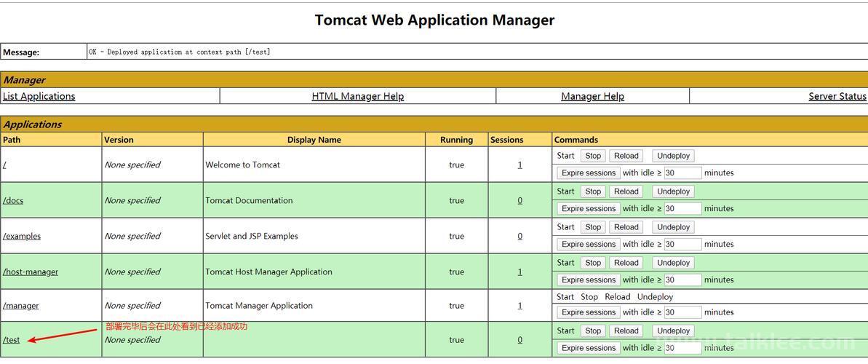868x364 pixels.
Task: Expire sessions for the /host-manager application
Action: [589, 280]
